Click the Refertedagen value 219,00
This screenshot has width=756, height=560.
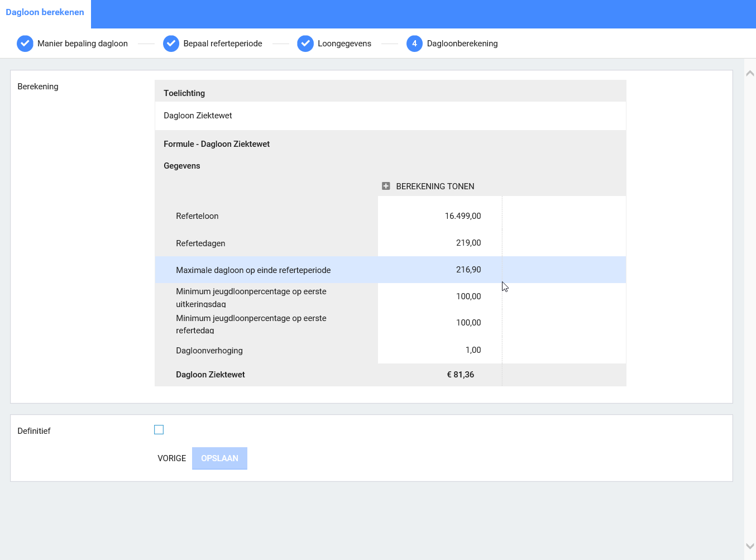point(468,243)
